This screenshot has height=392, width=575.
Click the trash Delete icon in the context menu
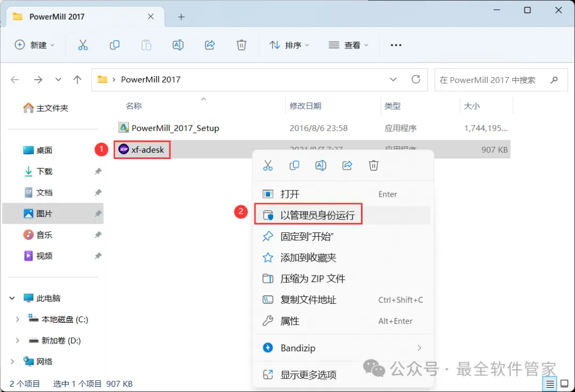(373, 165)
